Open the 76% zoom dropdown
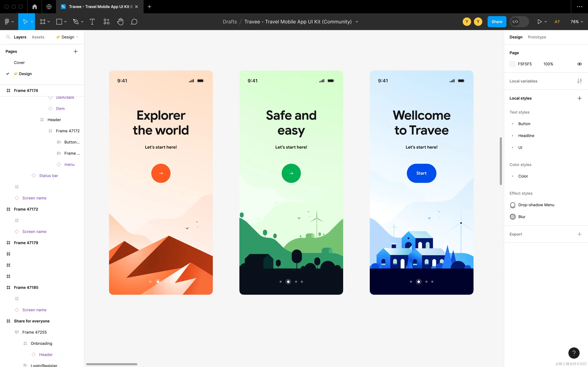Screen dimensions: 588x367 coord(577,22)
